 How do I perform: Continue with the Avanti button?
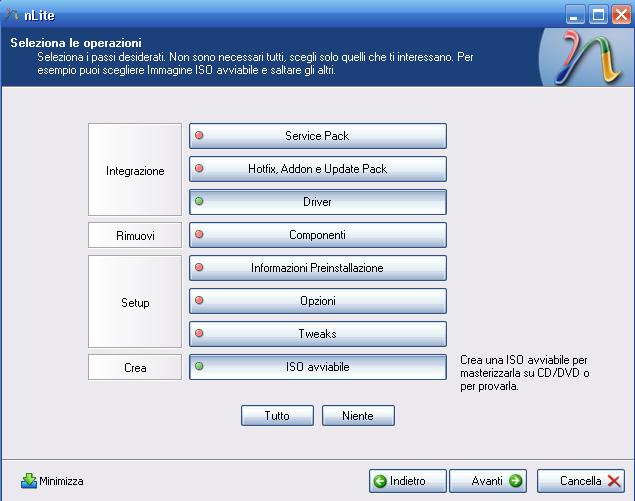point(488,481)
